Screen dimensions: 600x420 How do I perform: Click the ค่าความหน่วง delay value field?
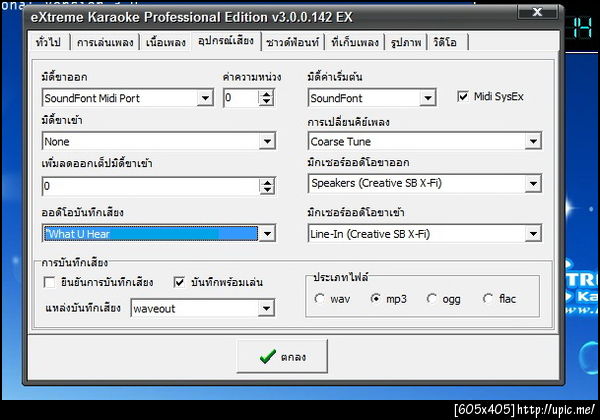point(241,98)
